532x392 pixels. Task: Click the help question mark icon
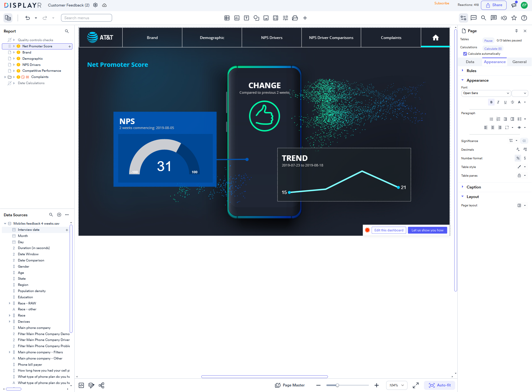pyautogui.click(x=524, y=18)
